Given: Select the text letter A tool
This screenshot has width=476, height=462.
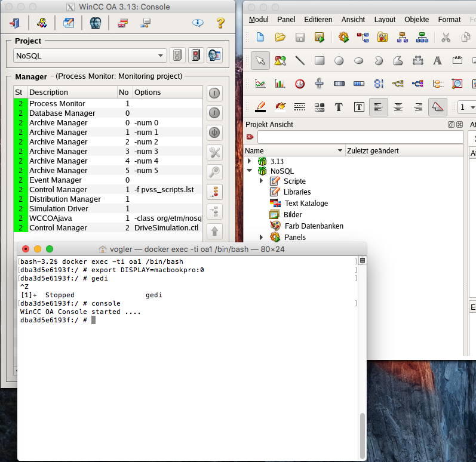Looking at the screenshot, I should click(x=437, y=60).
